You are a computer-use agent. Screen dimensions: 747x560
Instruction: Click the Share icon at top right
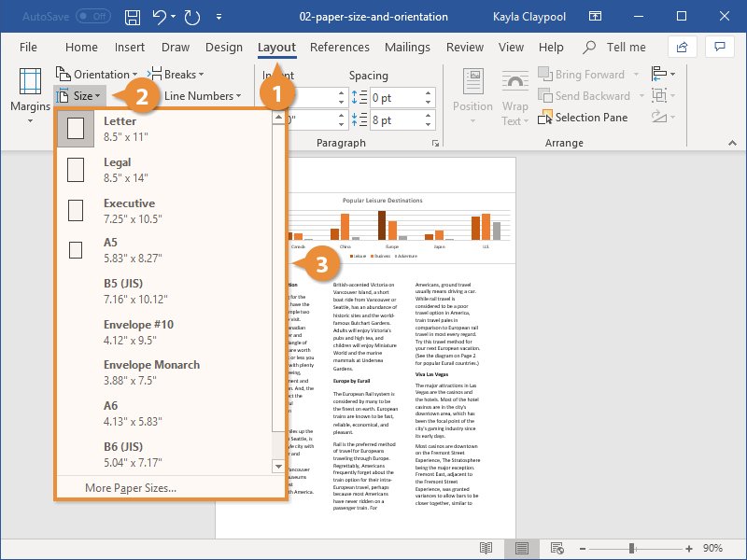click(x=682, y=47)
